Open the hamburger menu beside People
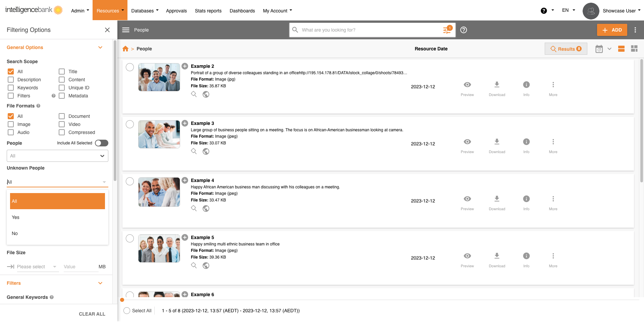This screenshot has height=322, width=644. pyautogui.click(x=126, y=30)
